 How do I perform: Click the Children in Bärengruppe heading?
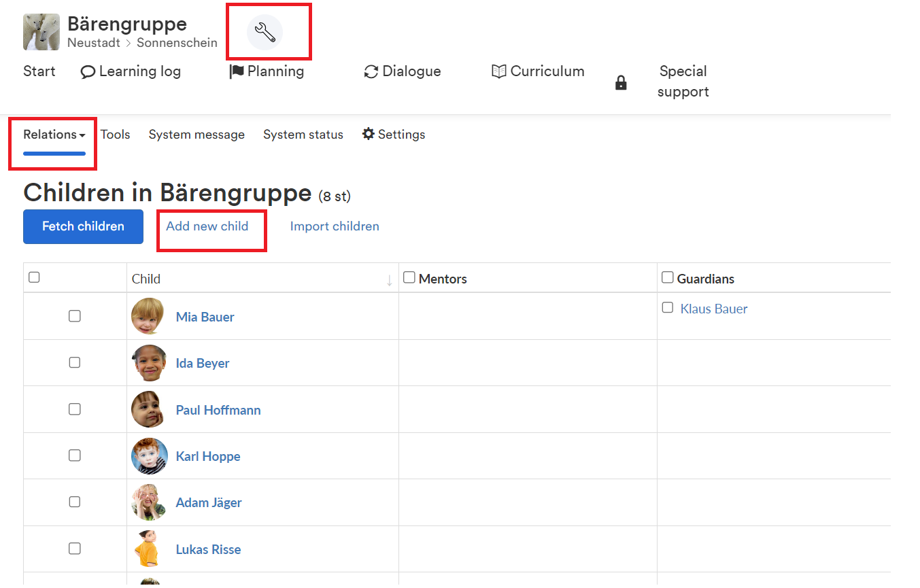(x=167, y=193)
